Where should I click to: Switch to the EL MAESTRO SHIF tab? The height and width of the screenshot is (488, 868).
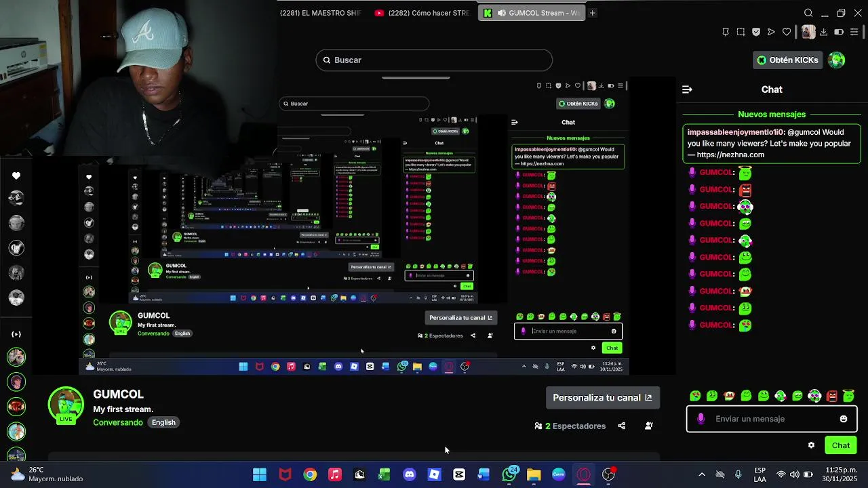(320, 13)
